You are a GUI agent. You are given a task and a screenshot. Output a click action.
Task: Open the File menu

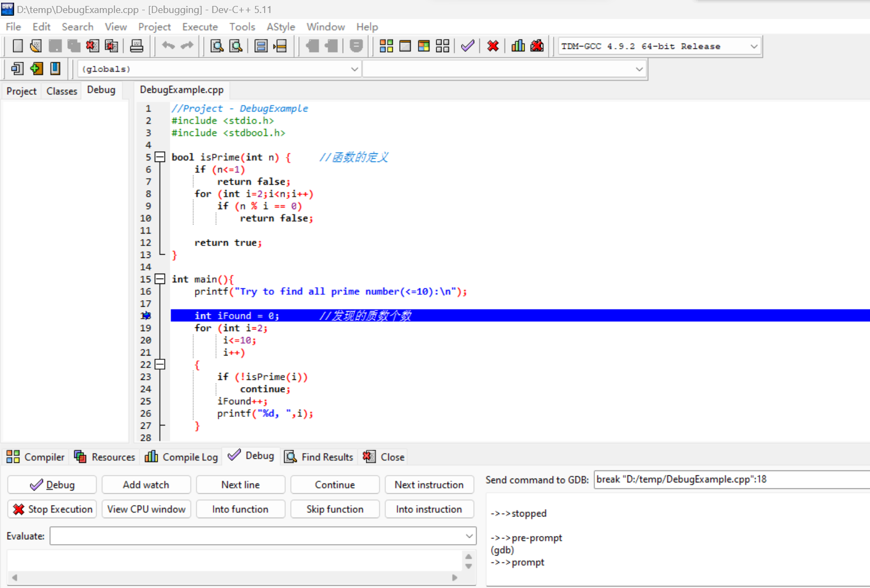click(14, 27)
